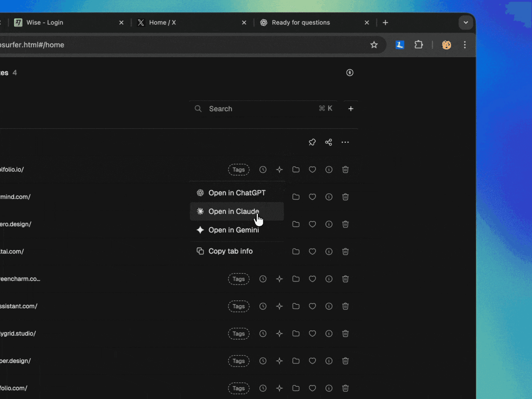
Task: Select the Open in Claude menu entry
Action: [x=237, y=211]
